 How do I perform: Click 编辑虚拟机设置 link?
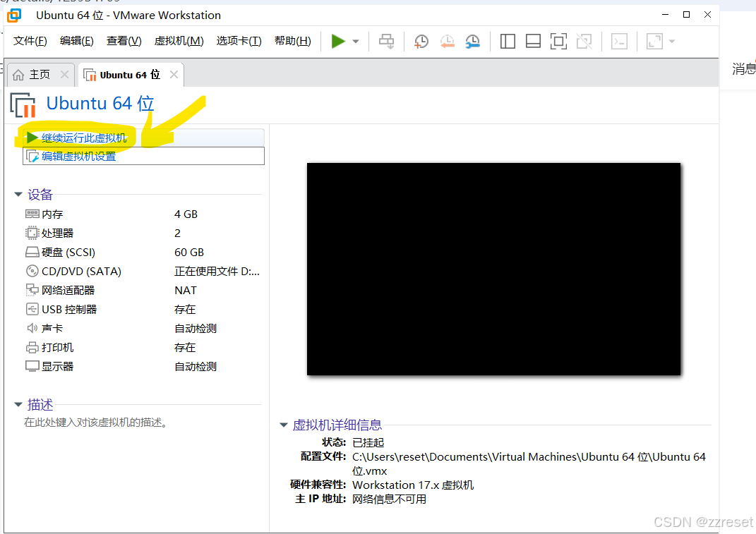78,156
